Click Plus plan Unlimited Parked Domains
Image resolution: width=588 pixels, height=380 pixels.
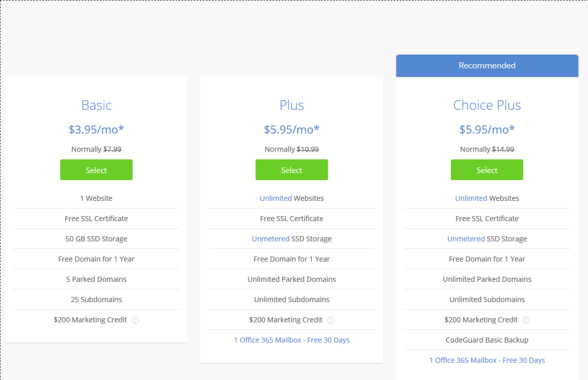click(292, 279)
